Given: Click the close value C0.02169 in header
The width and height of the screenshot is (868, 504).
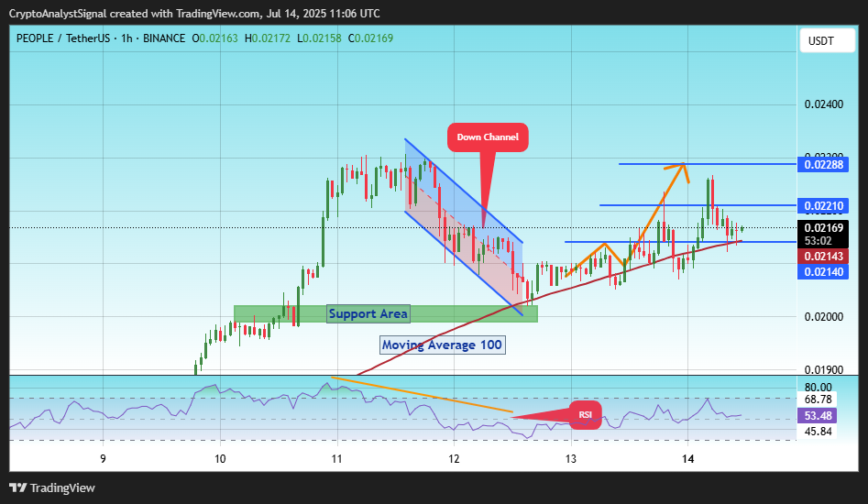Looking at the screenshot, I should pos(370,38).
